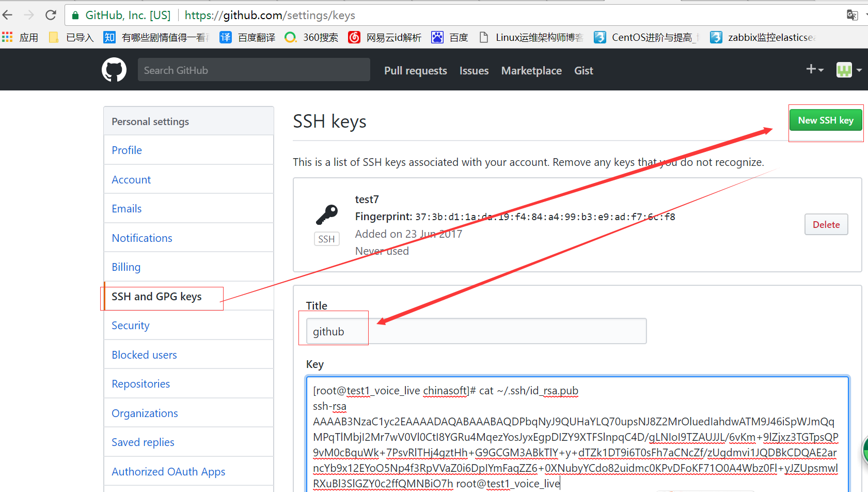This screenshot has height=492, width=868.
Task: Click the browser address bar URL
Action: 270,16
